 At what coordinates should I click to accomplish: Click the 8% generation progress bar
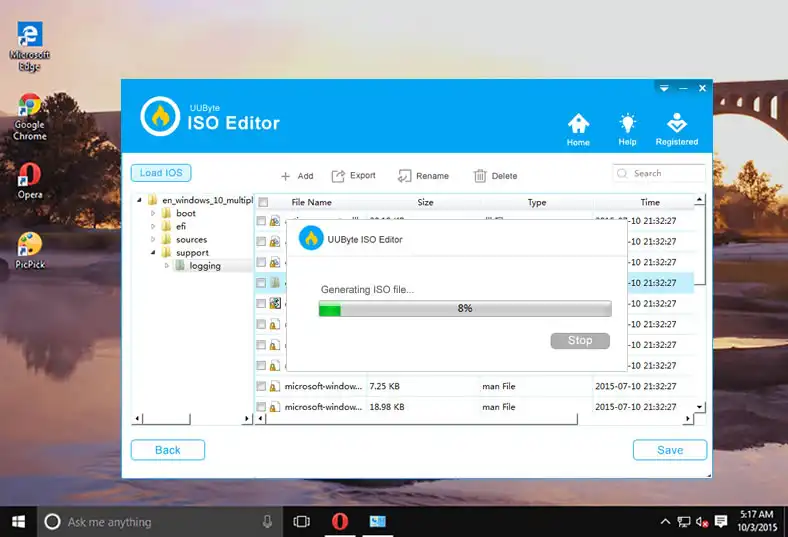click(x=465, y=308)
